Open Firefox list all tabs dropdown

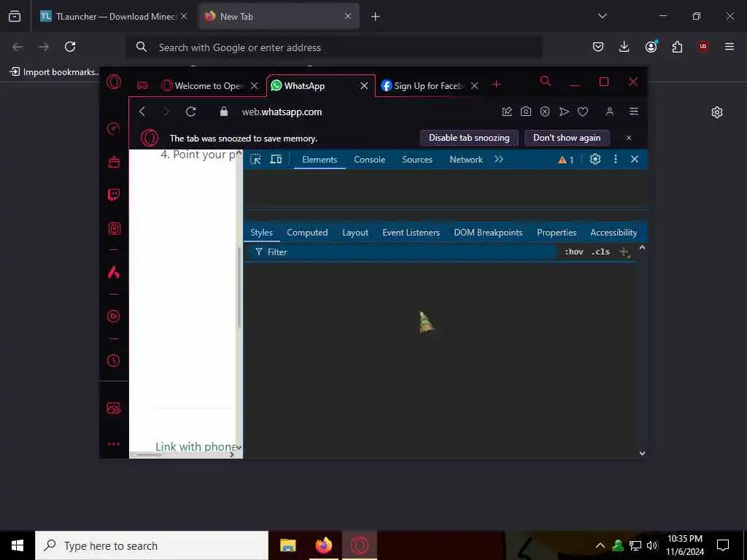603,16
